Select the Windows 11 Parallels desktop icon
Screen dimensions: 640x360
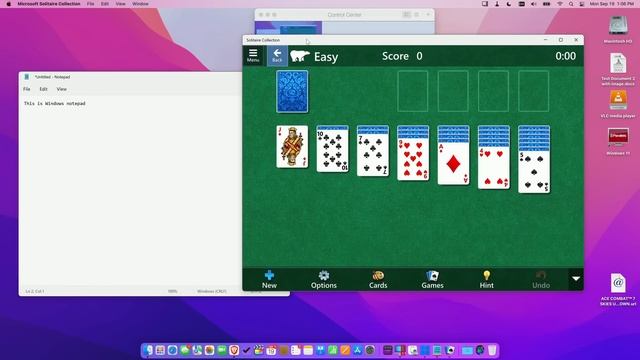(618, 141)
